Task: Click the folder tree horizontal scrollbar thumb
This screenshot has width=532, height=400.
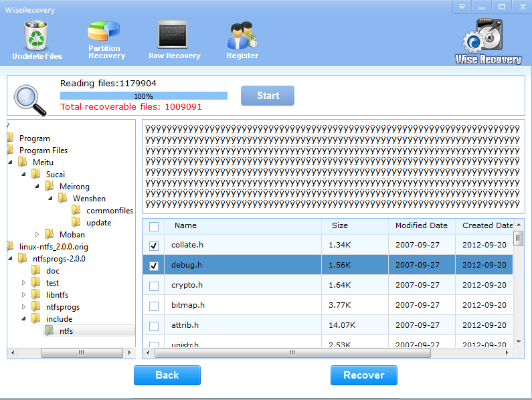Action: [82, 353]
